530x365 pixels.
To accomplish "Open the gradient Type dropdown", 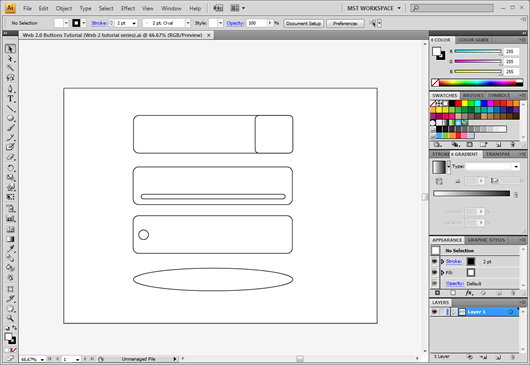I will pyautogui.click(x=516, y=166).
